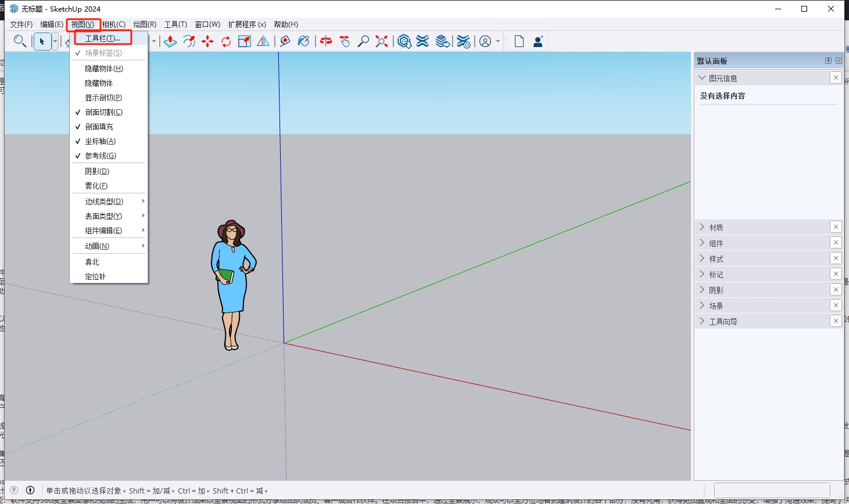Close the 工具向导 panel with its X
Image resolution: width=849 pixels, height=504 pixels.
click(x=836, y=321)
